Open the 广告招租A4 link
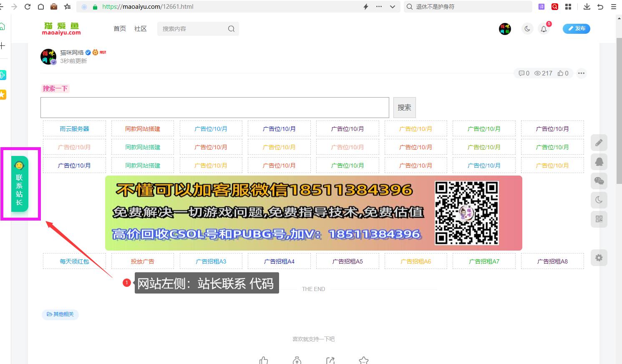The image size is (622, 364). 279,261
